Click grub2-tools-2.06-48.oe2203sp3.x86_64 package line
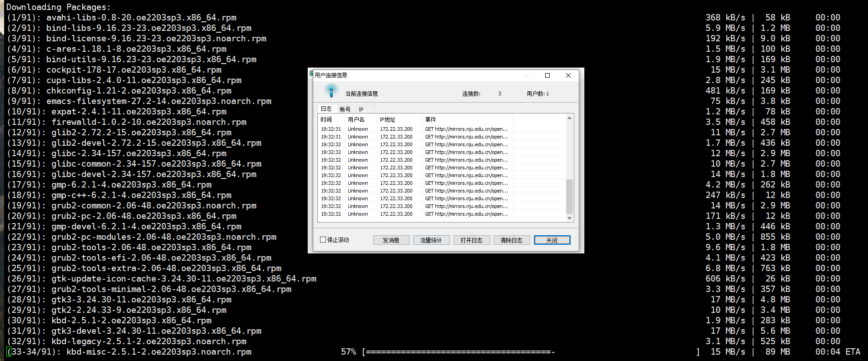Image resolution: width=868 pixels, height=361 pixels. [129, 247]
